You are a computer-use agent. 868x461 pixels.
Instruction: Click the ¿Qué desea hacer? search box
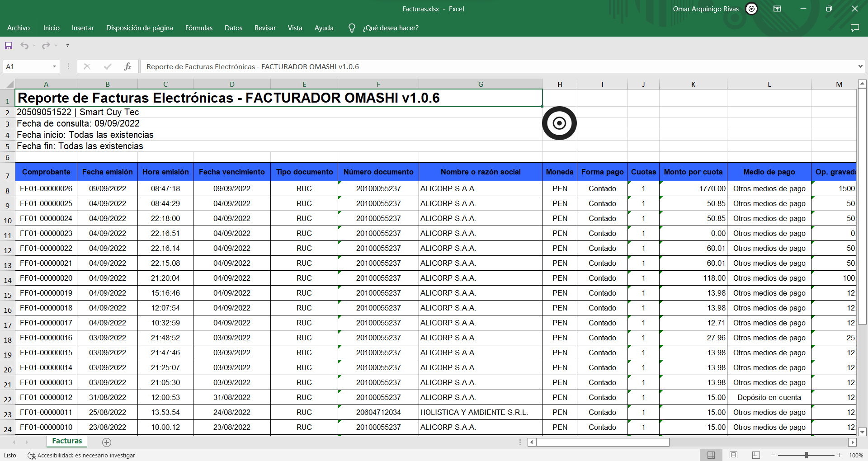[x=391, y=28]
